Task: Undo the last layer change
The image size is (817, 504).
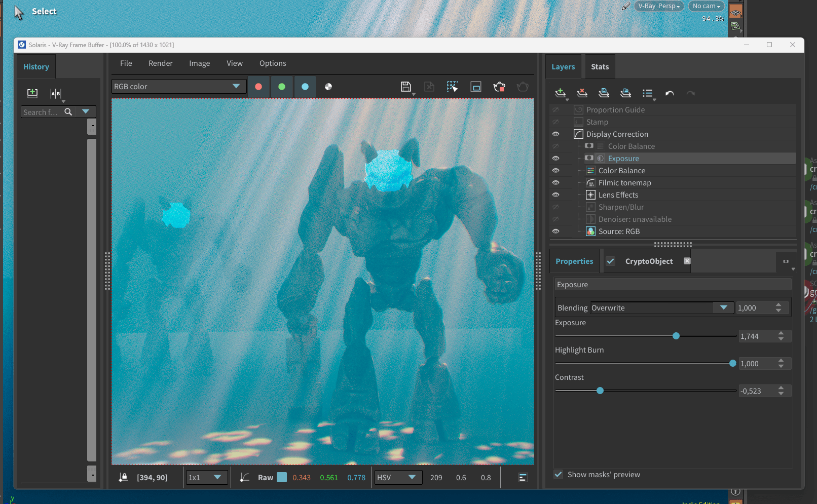Action: (669, 93)
